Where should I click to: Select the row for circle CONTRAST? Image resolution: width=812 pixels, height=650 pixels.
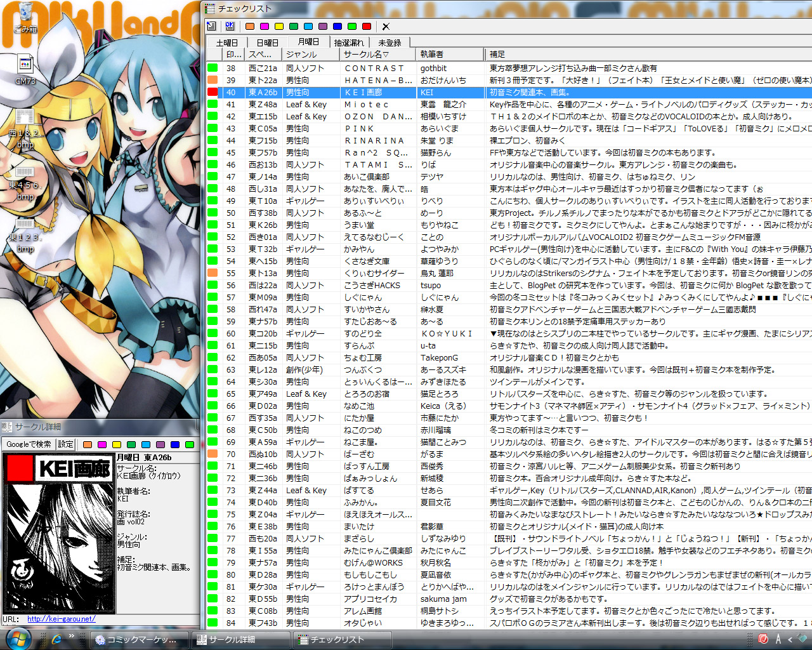[x=509, y=68]
